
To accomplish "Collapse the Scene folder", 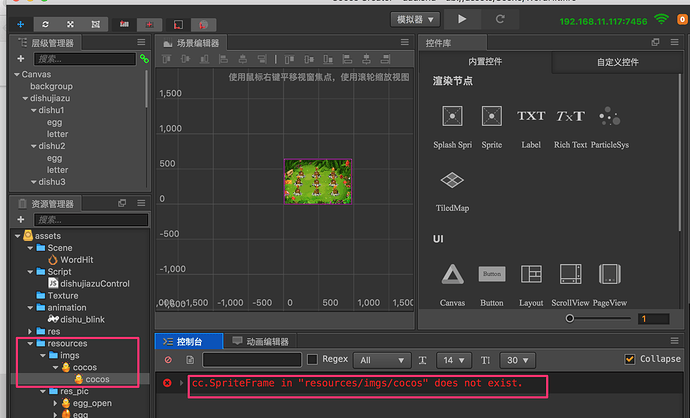I will tap(30, 248).
